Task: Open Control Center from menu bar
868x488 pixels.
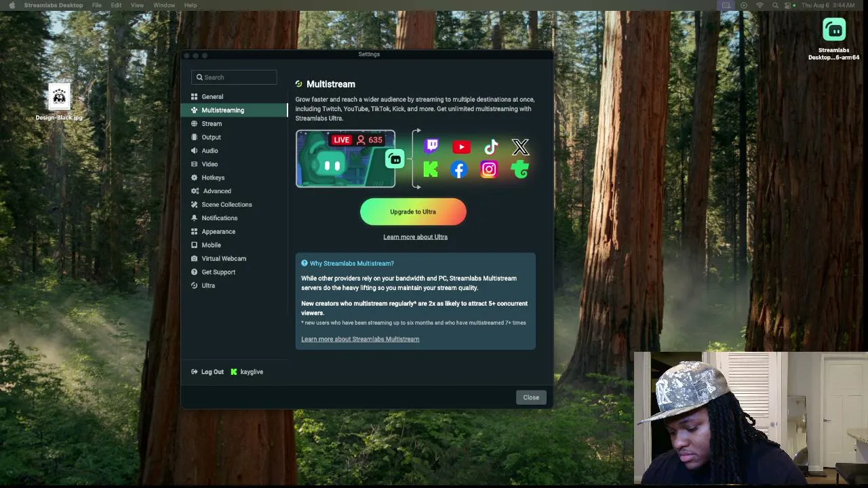Action: click(788, 5)
